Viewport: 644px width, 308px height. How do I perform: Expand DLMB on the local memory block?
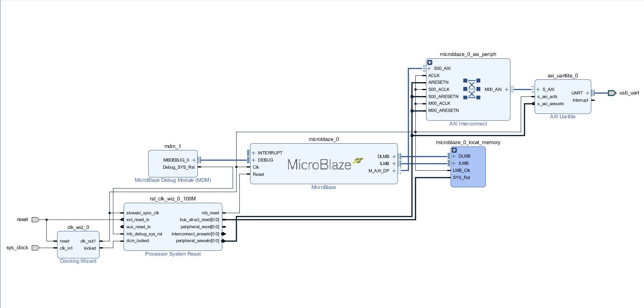pyautogui.click(x=454, y=156)
